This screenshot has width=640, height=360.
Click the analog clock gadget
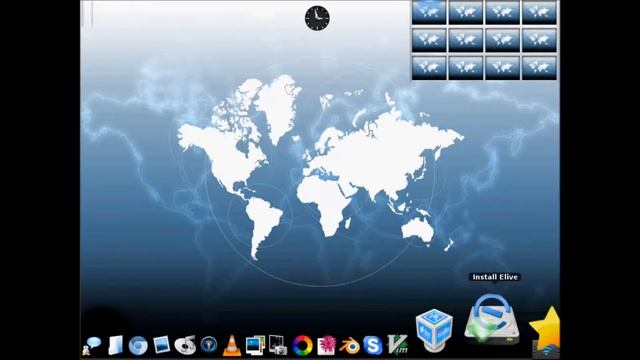317,18
